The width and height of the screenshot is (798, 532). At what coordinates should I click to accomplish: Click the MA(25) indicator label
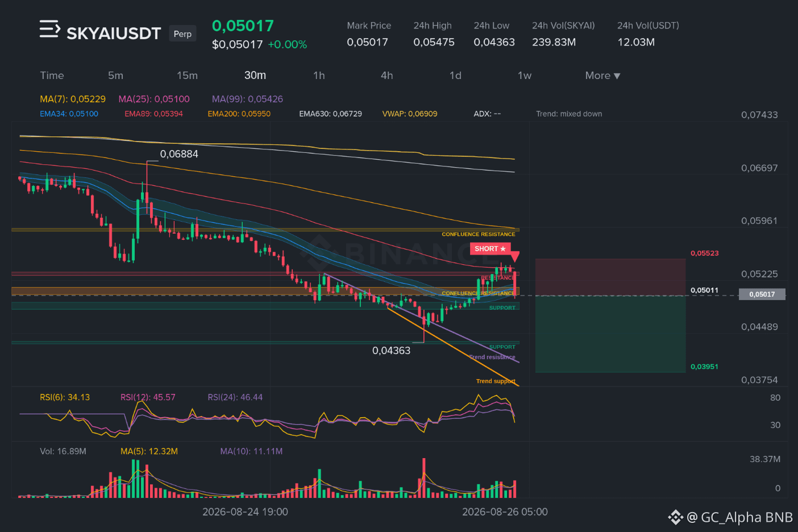point(154,99)
